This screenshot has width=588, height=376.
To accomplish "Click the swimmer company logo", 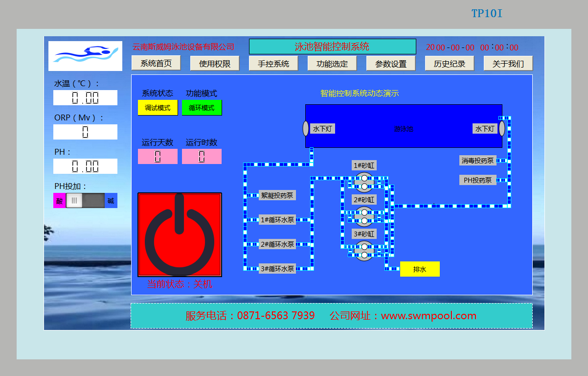I will tap(85, 56).
